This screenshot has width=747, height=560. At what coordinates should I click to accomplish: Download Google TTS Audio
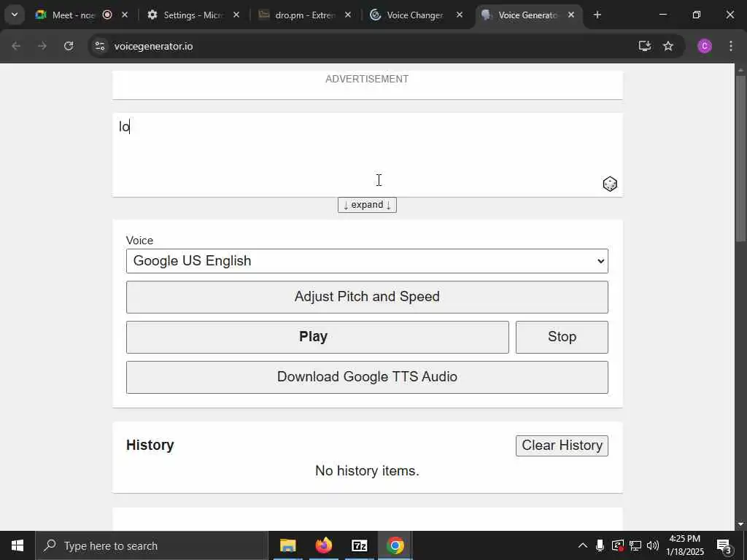pyautogui.click(x=367, y=377)
